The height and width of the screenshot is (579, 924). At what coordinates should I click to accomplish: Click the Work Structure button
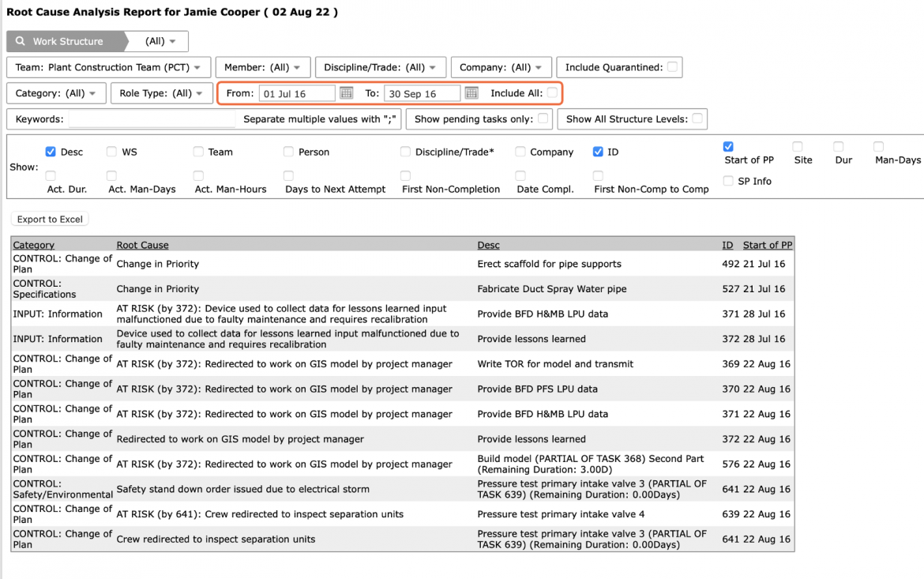pyautogui.click(x=67, y=41)
